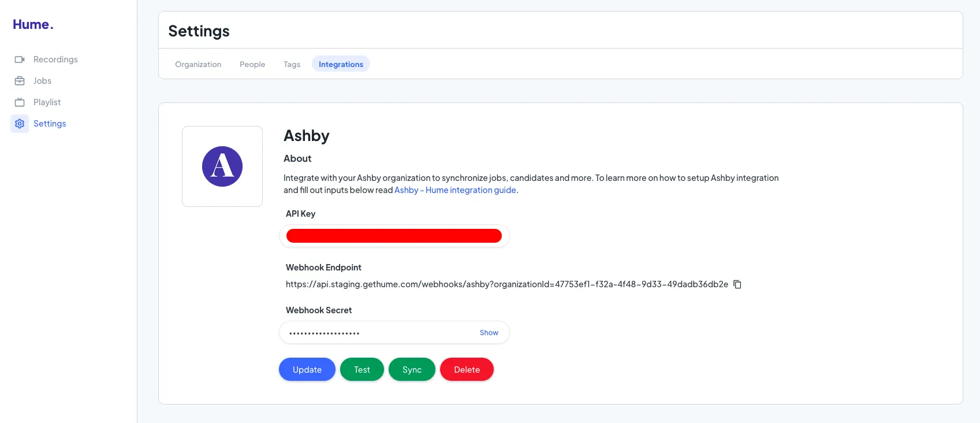Click the API Key label
This screenshot has height=423, width=980.
(x=300, y=214)
